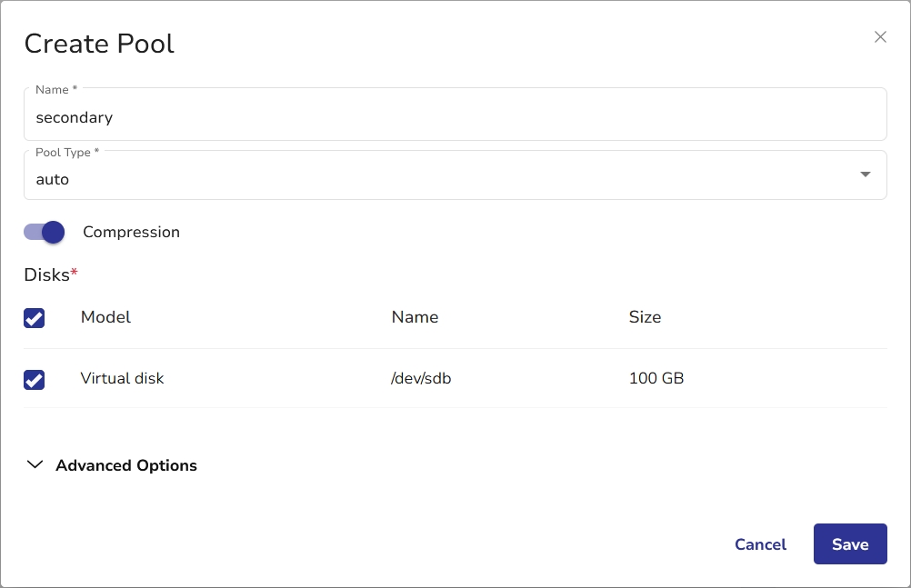
Task: Click the Virtual disk model text
Action: point(122,378)
